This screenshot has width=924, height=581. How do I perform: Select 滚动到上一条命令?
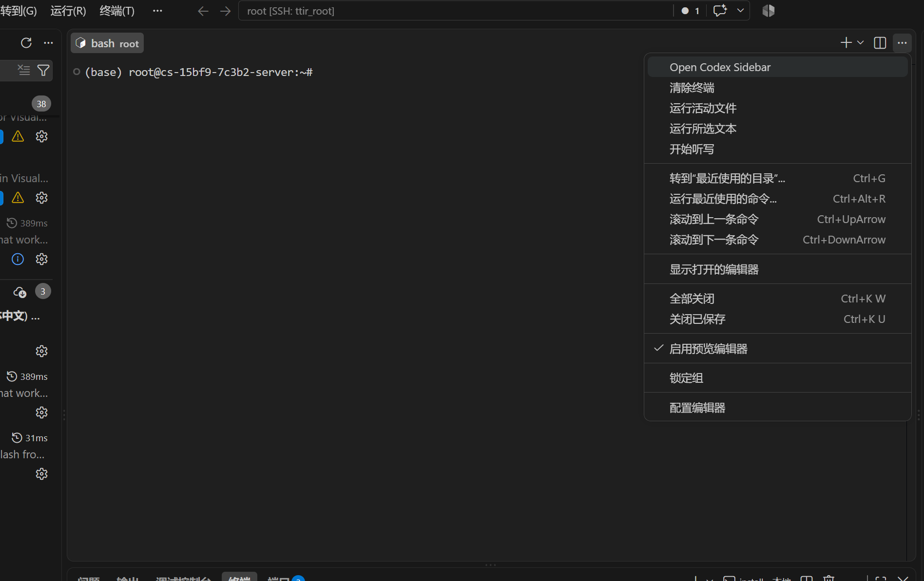click(777, 219)
